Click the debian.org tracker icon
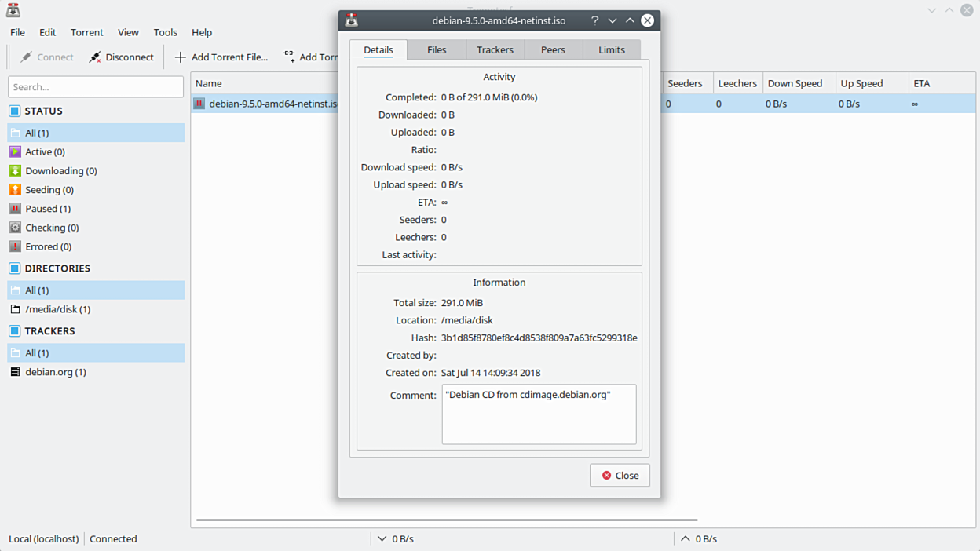The height and width of the screenshot is (551, 980). click(14, 371)
